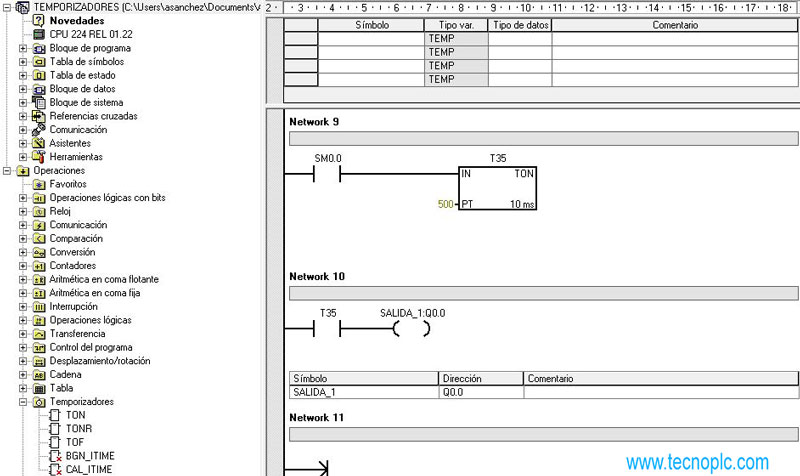Collapse the Operaciones root node
This screenshot has width=800, height=476.
coord(8,171)
